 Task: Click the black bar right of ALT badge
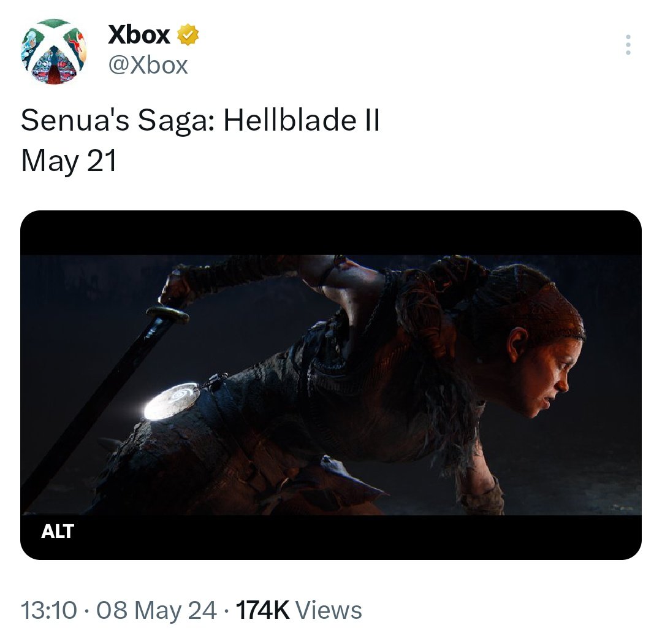tap(368, 537)
